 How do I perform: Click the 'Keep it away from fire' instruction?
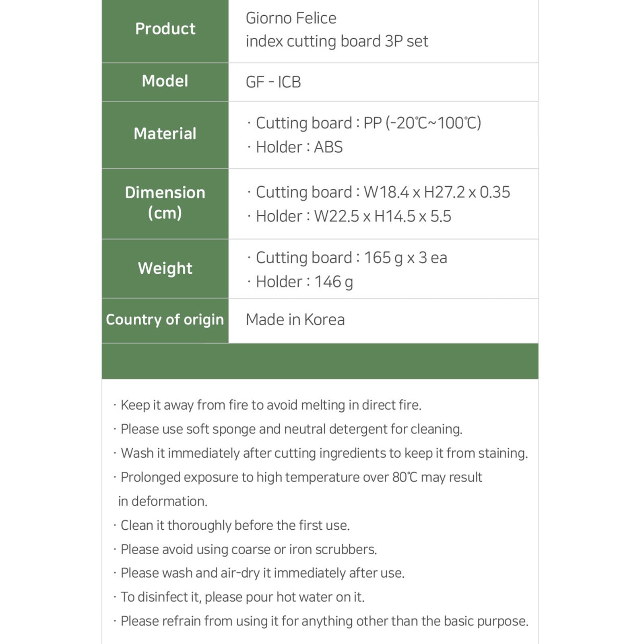click(270, 405)
